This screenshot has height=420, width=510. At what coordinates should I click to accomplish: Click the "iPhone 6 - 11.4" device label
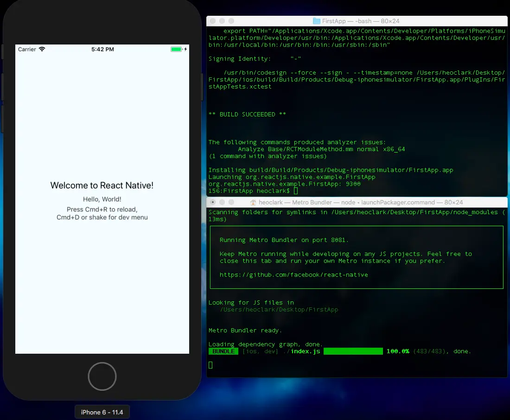[x=102, y=412]
